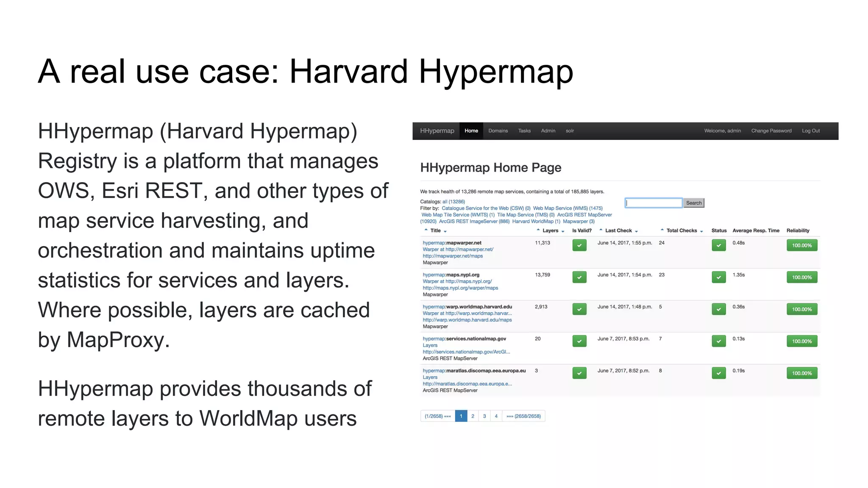Sort Layers column ascending arrow
Screen dimensions: 868x488
(x=538, y=230)
